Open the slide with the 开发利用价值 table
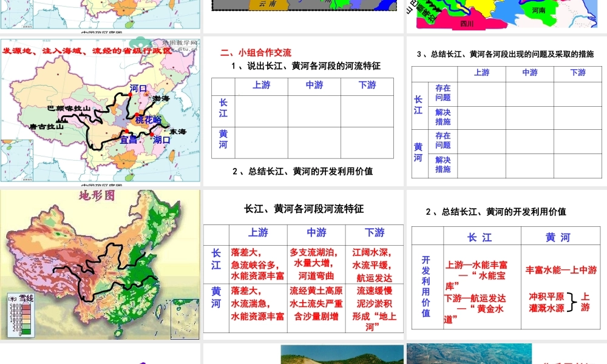This screenshot has height=364, width=607. [x=507, y=265]
